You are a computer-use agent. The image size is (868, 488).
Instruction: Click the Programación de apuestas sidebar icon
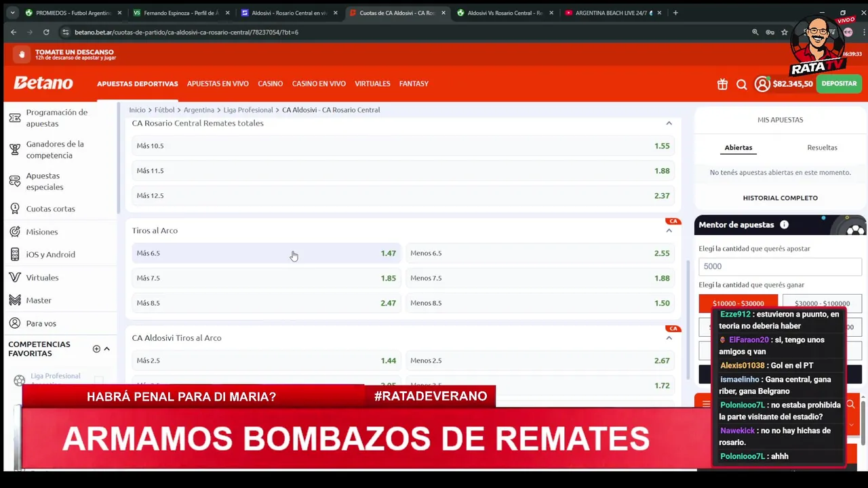pos(15,118)
